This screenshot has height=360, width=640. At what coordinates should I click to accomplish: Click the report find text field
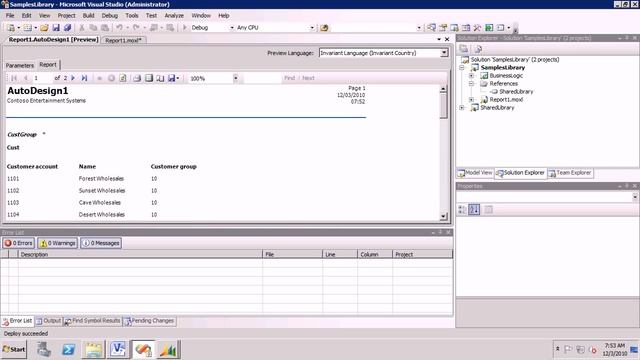[x=262, y=78]
